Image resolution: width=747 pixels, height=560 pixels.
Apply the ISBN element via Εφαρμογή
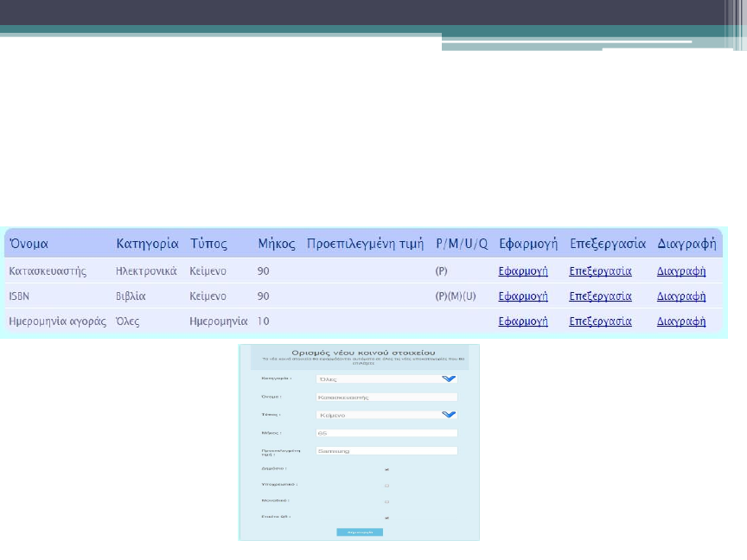pos(523,296)
